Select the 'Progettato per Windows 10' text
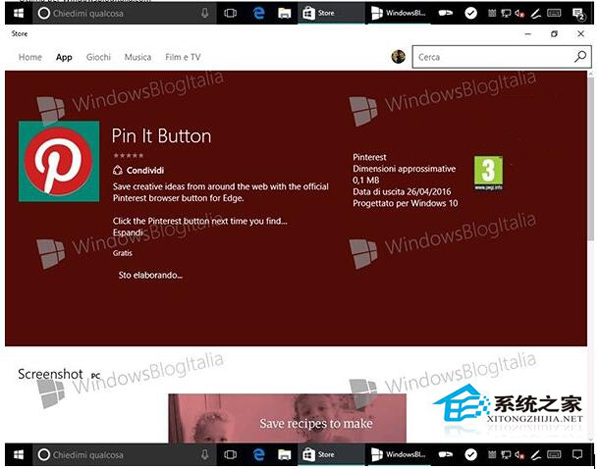The image size is (600, 469). pyautogui.click(x=405, y=203)
